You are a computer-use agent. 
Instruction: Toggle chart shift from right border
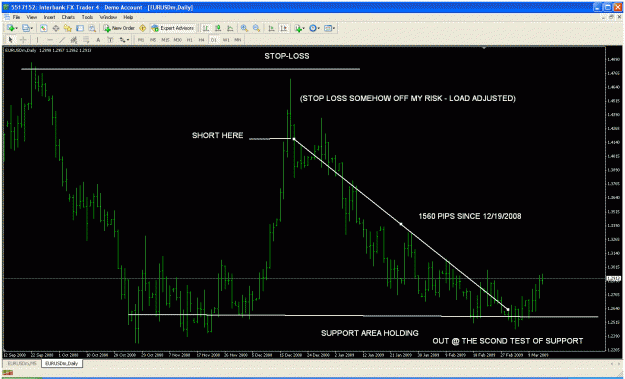[284, 28]
